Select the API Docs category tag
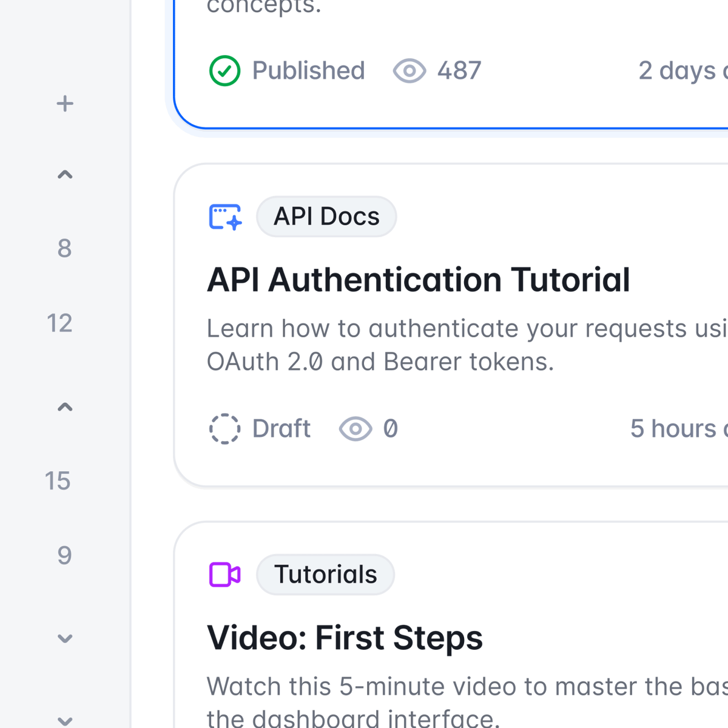Image resolution: width=728 pixels, height=728 pixels. click(x=326, y=217)
